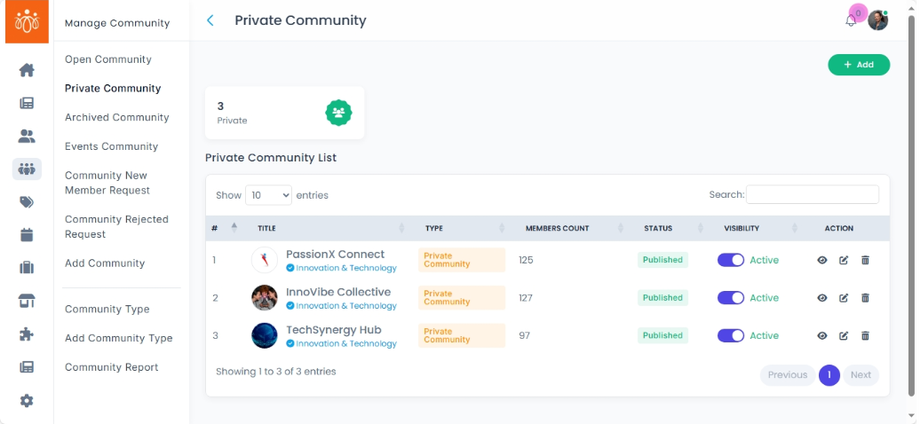
Task: Disable the TechSynergy Hub visibility switch
Action: click(731, 336)
